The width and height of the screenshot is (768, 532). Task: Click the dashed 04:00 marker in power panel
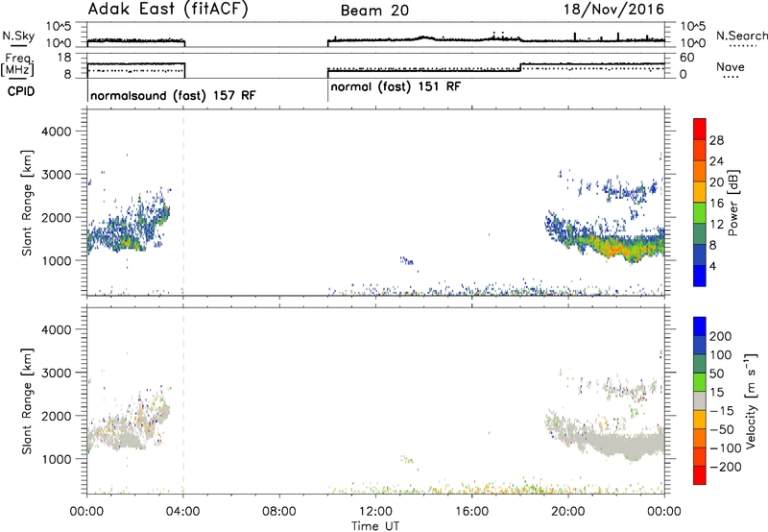(183, 203)
